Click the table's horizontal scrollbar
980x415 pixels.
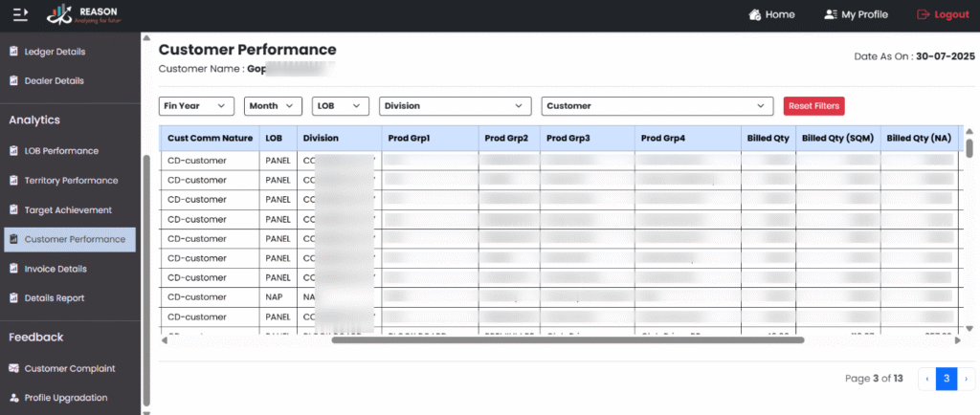point(568,339)
